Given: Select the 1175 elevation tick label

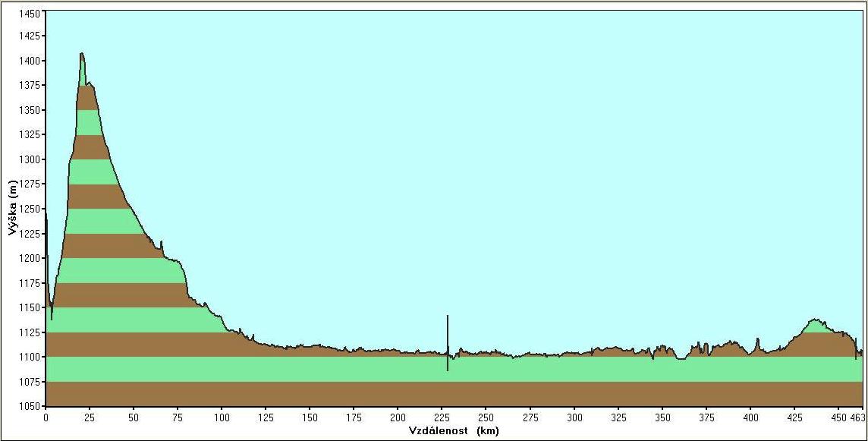Looking at the screenshot, I should (29, 283).
